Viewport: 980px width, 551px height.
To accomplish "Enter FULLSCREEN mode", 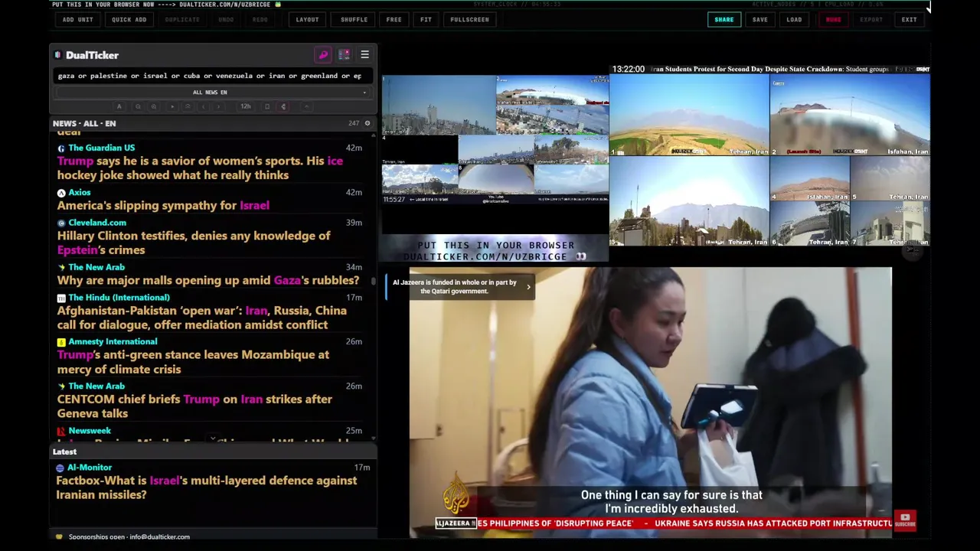I will (x=469, y=20).
